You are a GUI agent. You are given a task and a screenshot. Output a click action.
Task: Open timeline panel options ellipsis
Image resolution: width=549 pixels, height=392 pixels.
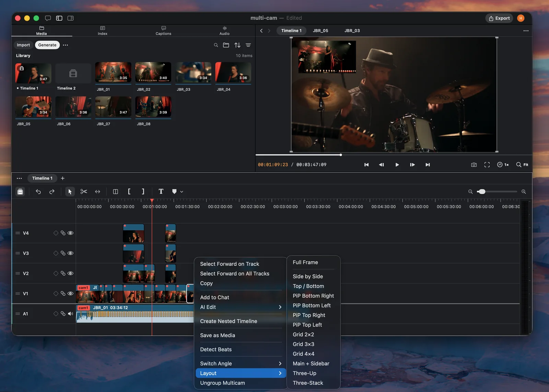click(x=19, y=178)
